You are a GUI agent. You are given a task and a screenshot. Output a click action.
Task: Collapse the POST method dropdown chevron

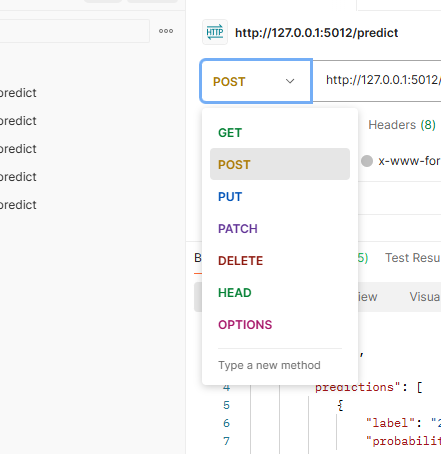click(x=290, y=81)
